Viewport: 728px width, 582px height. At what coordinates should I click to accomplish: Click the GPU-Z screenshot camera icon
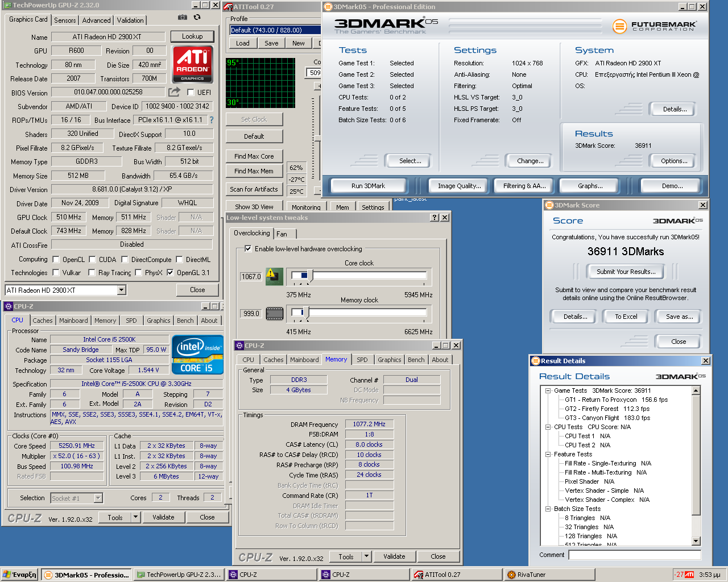pos(183,18)
